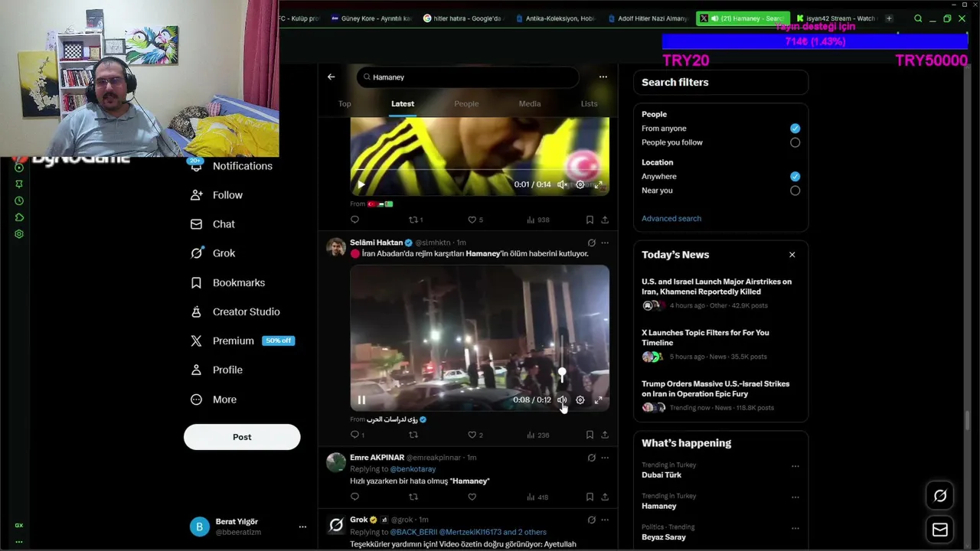
Task: Switch to the Latest tab
Action: click(403, 103)
